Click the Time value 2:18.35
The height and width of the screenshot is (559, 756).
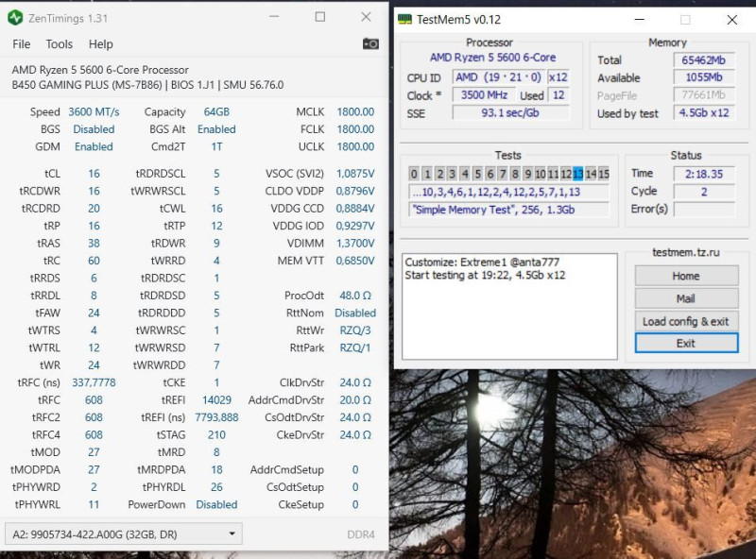click(704, 174)
